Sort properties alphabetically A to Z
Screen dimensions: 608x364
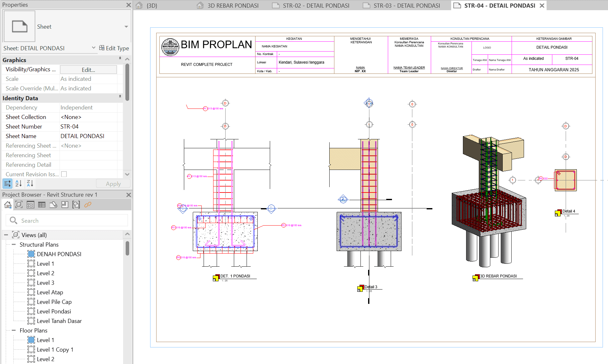pos(18,183)
